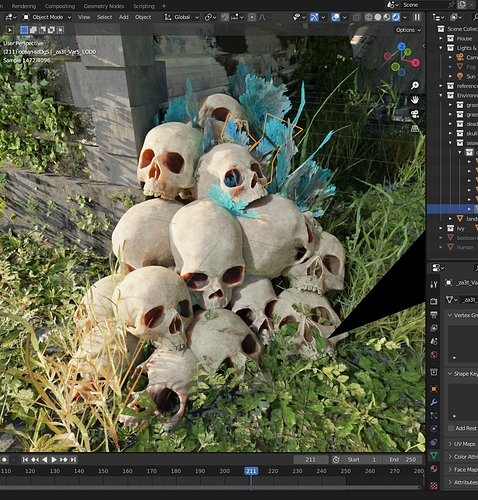Toggle use preview range clock icon

point(336,460)
